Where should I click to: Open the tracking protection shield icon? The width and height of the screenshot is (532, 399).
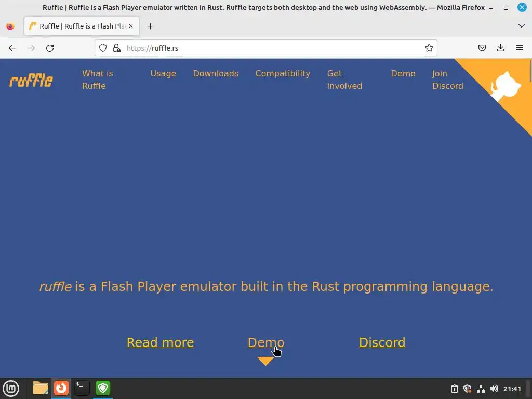pos(103,48)
